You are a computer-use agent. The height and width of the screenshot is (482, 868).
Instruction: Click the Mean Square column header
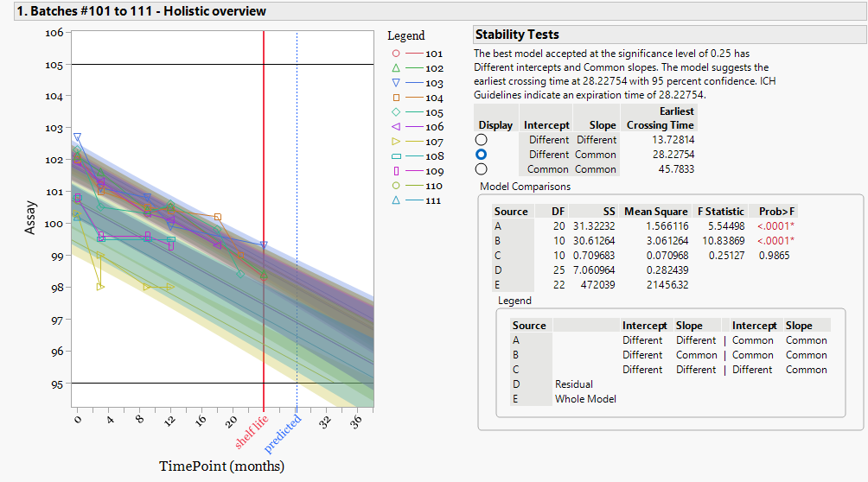coord(656,212)
